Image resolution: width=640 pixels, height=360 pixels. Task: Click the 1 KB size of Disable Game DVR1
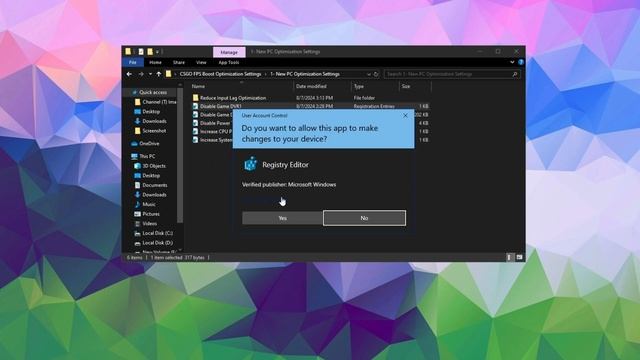(x=423, y=107)
